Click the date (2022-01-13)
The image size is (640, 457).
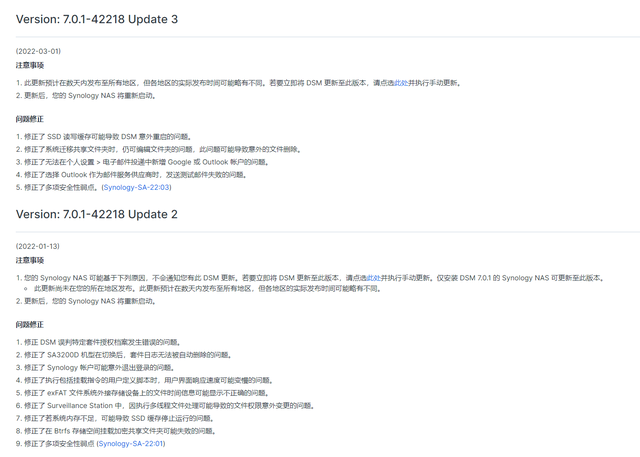tap(38, 246)
